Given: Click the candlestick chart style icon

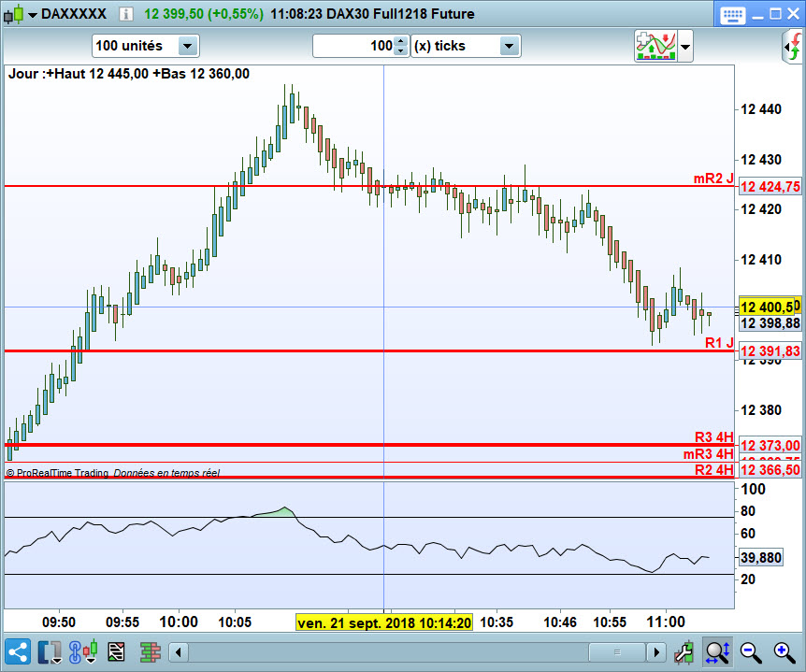Looking at the screenshot, I should click(14, 14).
